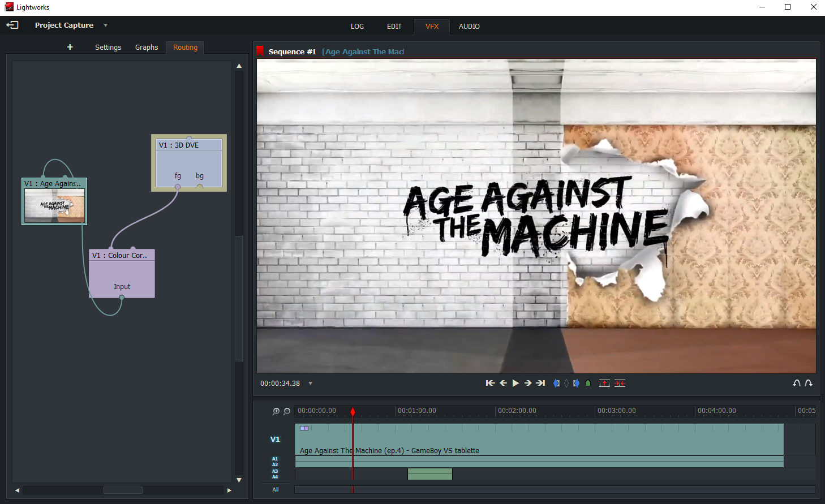Click the 00:01:00.00 mark on timeline ruler
Viewport: 825px width, 504px height.
pos(417,411)
